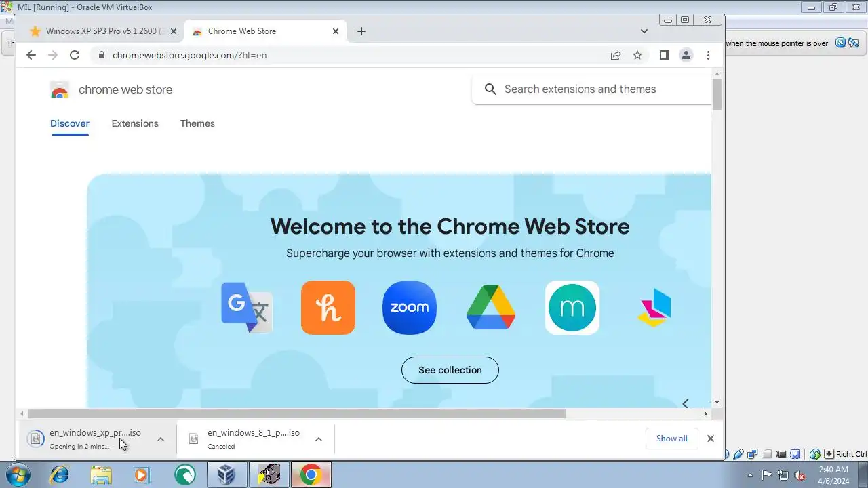
Task: Click VirtualBox shared folders status icon
Action: (767, 454)
